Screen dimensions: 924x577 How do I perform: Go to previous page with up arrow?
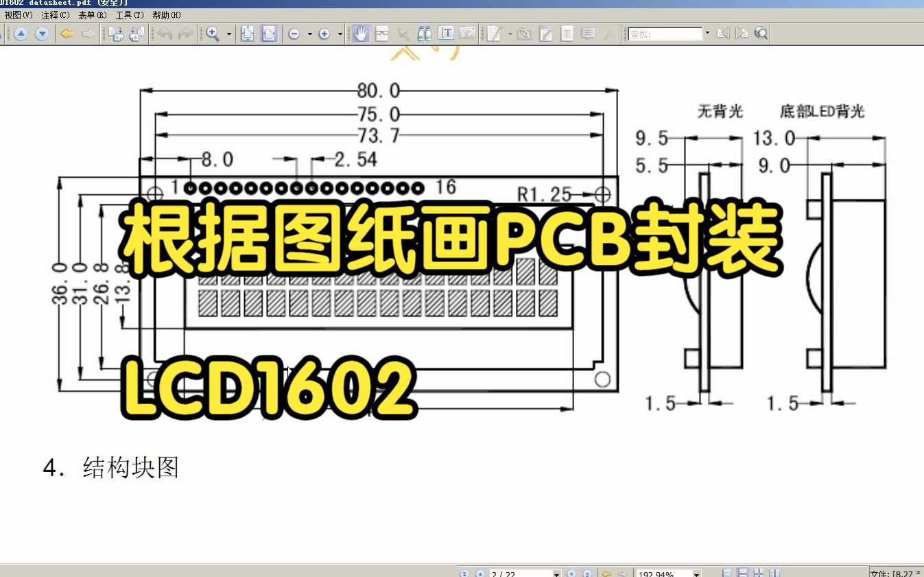point(21,34)
